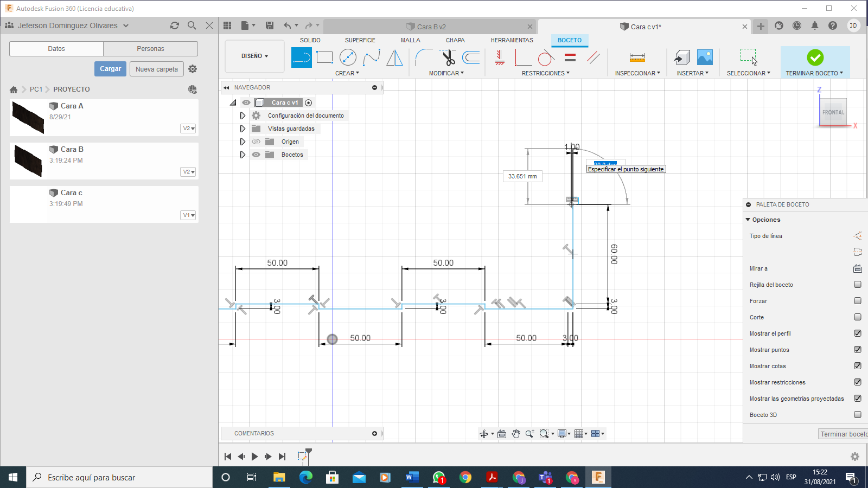Open the job status clock icon
The width and height of the screenshot is (868, 488).
pos(797,25)
